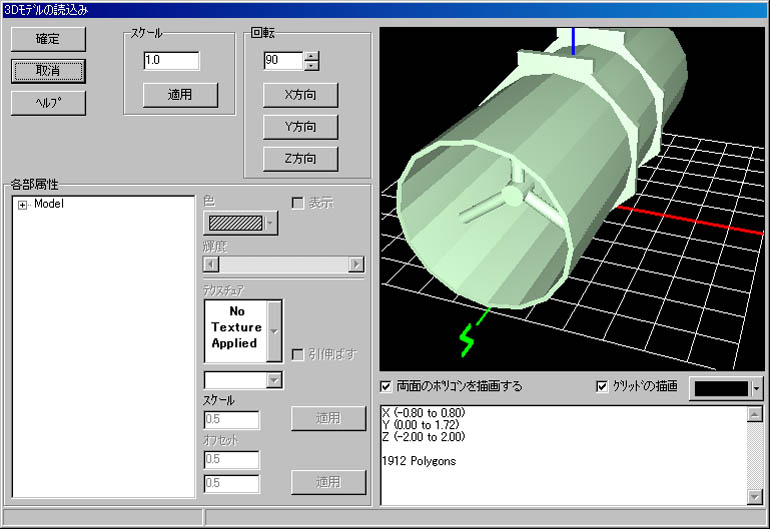Select the Model item in tree
770x529 pixels.
pyautogui.click(x=49, y=204)
